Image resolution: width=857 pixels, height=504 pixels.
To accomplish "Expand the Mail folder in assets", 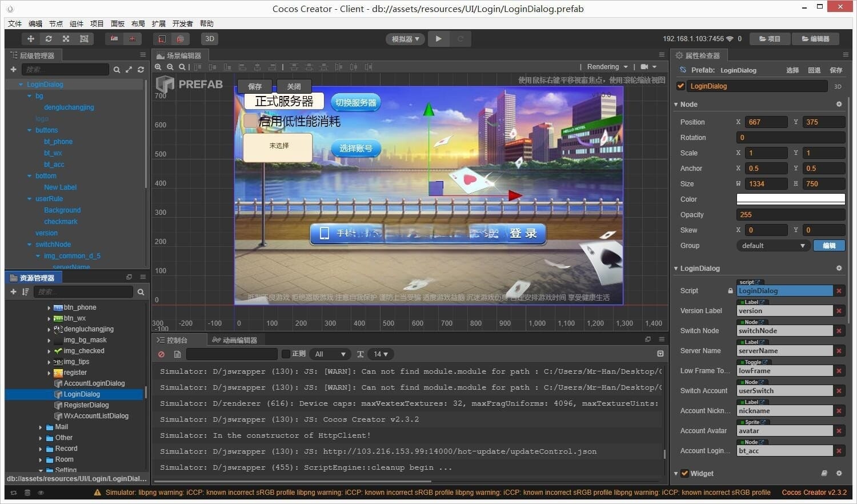I will (x=41, y=427).
